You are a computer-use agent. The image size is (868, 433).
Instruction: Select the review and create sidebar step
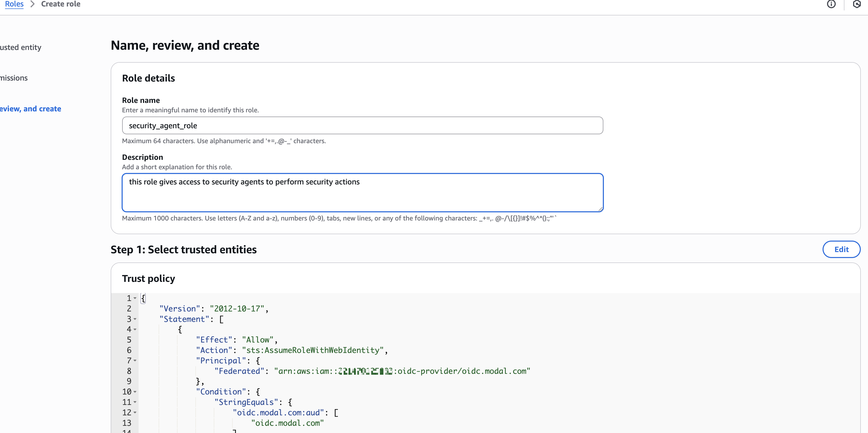point(30,109)
